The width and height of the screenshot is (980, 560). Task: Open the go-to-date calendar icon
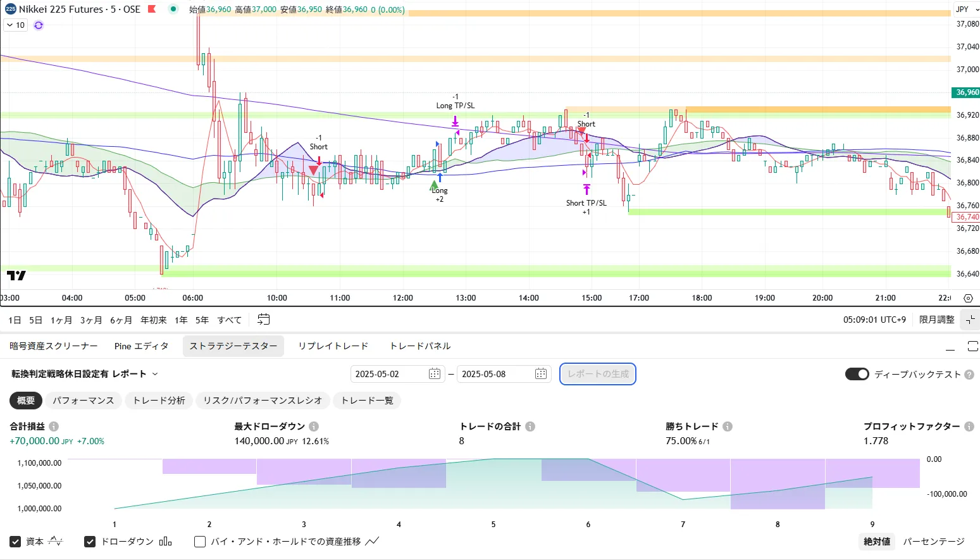pyautogui.click(x=264, y=320)
